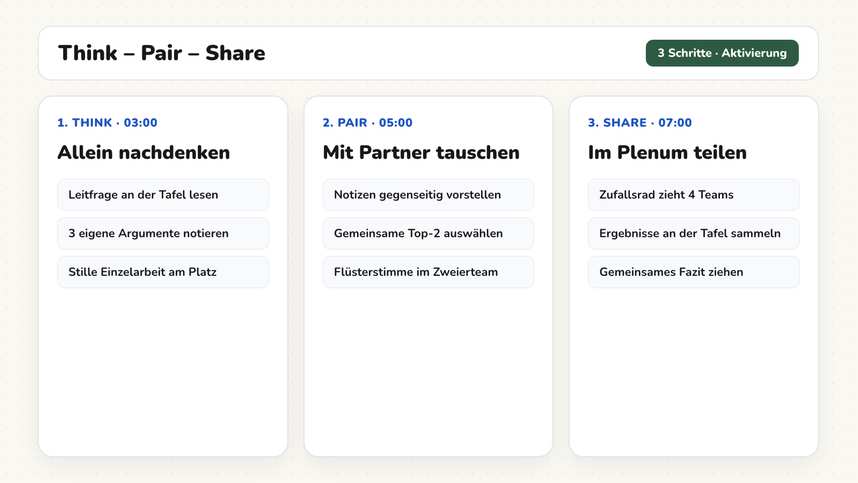The image size is (858, 483).
Task: Click 'Notizen gegenseitig vorstellen' item
Action: tap(428, 195)
